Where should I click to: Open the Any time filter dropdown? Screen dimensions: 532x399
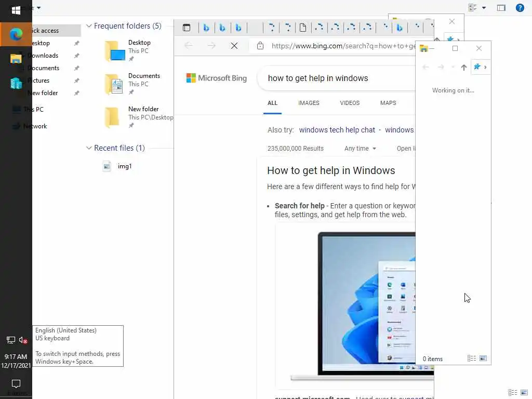[x=360, y=149]
